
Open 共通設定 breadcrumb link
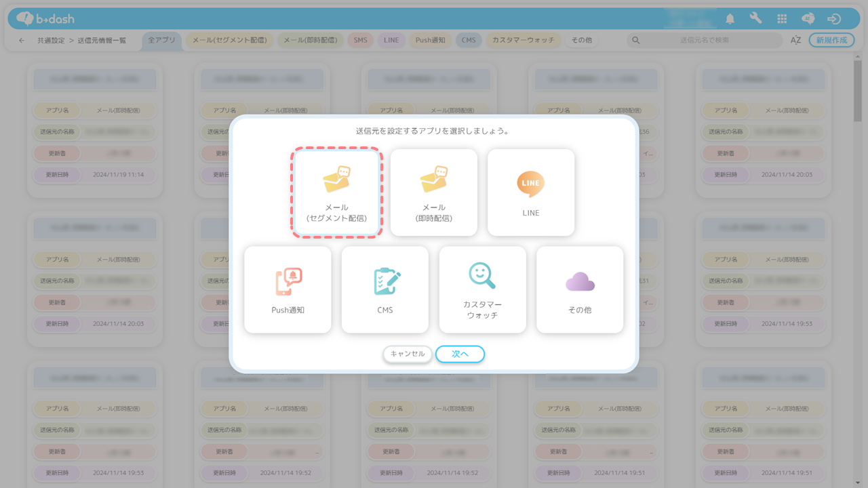coord(52,41)
